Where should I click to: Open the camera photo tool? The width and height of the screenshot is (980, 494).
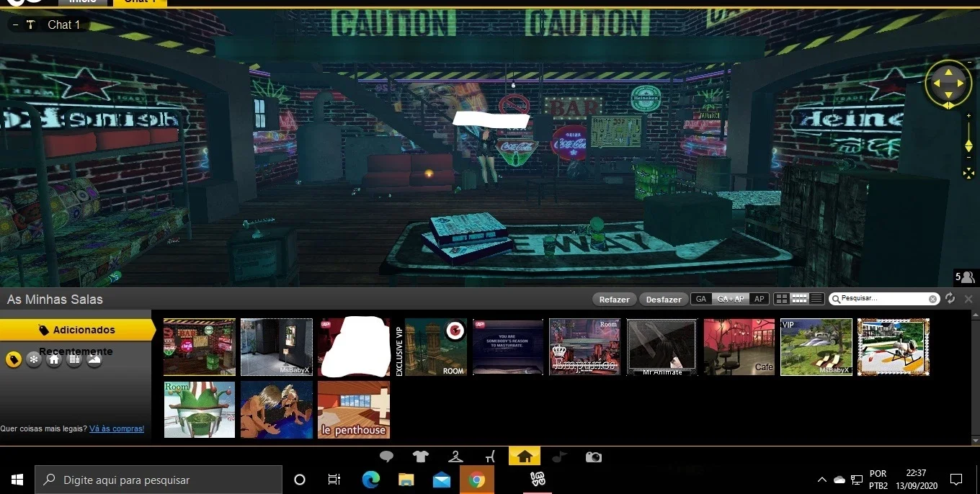593,457
